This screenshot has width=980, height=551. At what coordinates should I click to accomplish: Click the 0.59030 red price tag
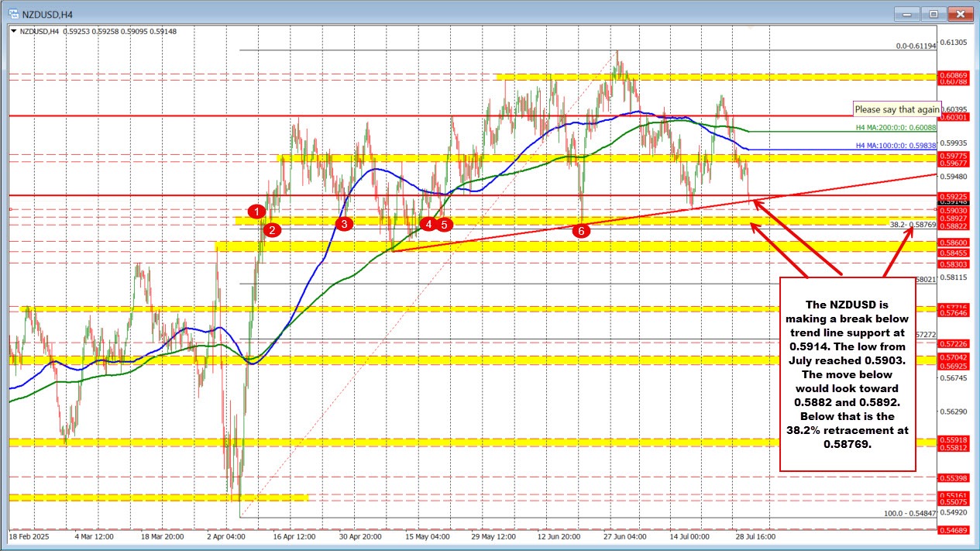pos(953,210)
